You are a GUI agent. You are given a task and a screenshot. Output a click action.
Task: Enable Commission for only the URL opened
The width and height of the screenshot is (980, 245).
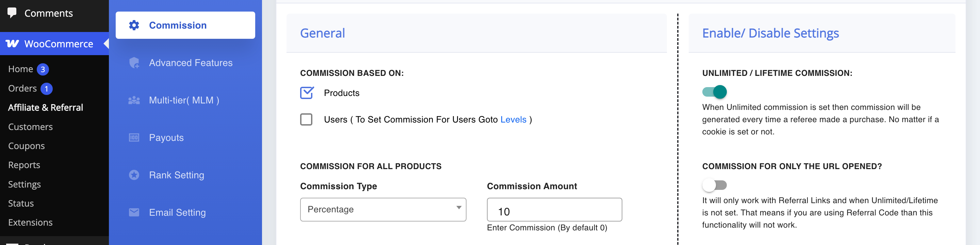click(715, 185)
